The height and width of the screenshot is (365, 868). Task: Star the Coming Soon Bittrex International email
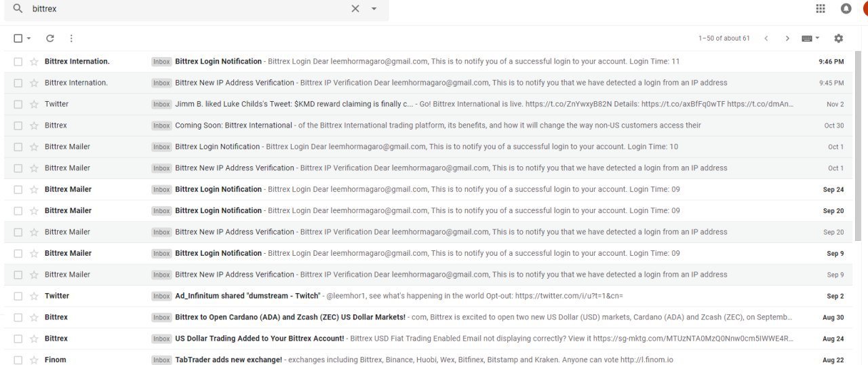[34, 126]
